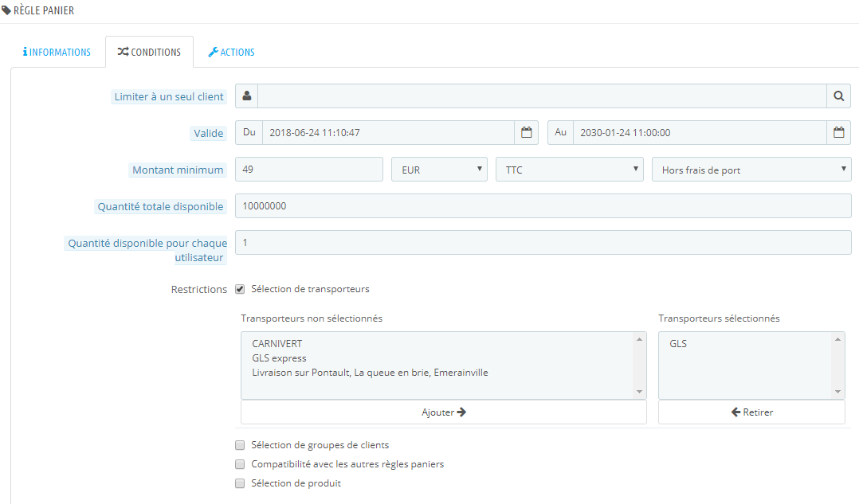Click the quantity per user field
The width and height of the screenshot is (859, 504).
[543, 242]
